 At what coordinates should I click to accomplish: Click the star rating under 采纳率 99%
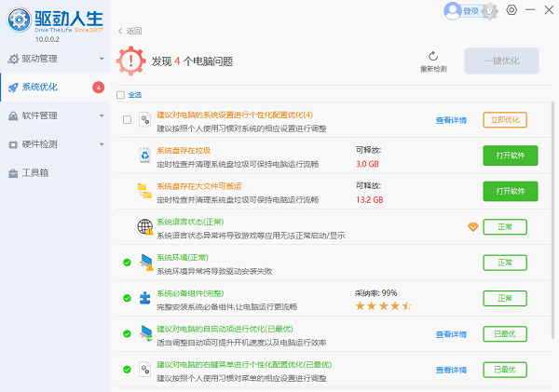383,305
